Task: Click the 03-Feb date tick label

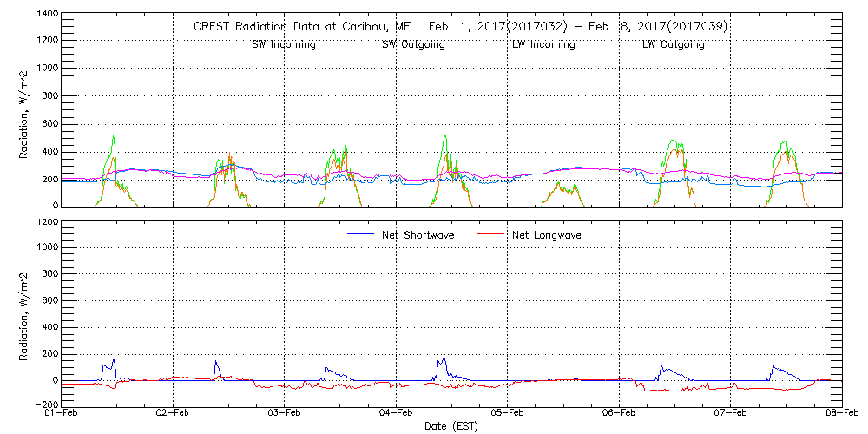Action: pos(285,414)
